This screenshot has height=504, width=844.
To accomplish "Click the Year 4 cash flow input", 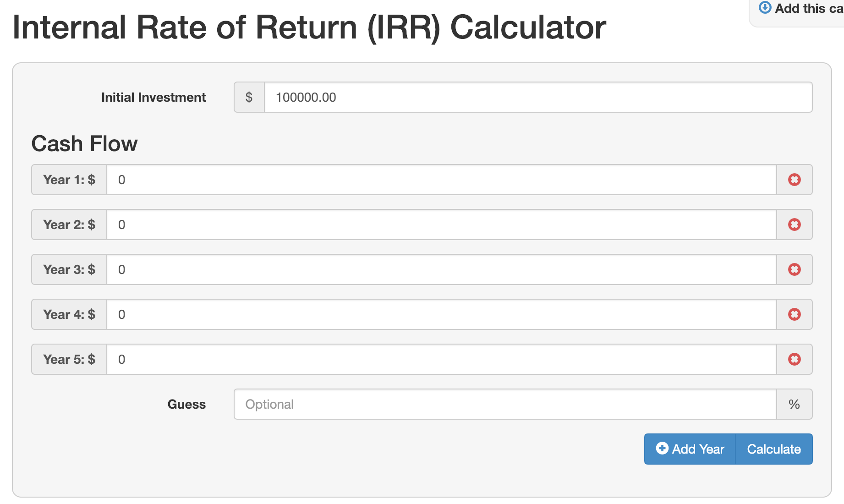I will (441, 314).
